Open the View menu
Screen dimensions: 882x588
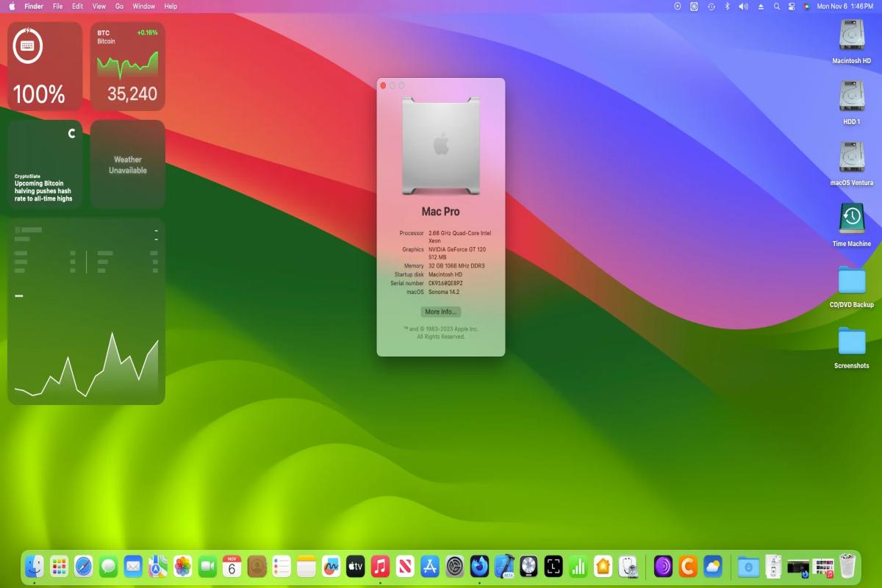click(x=99, y=6)
